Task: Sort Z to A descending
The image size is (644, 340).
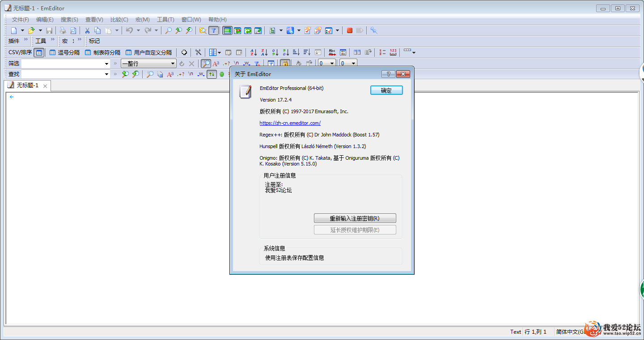Action: 264,52
